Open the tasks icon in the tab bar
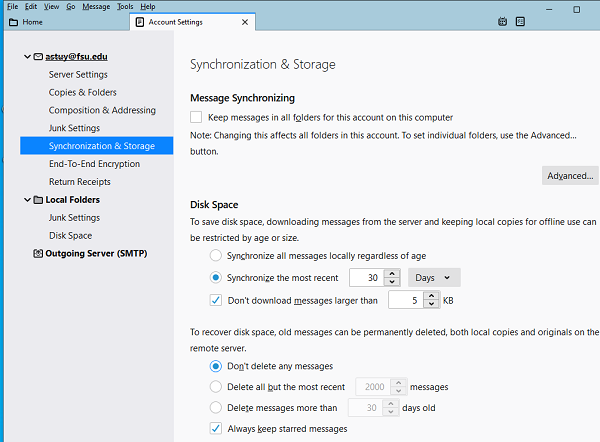 tap(520, 22)
